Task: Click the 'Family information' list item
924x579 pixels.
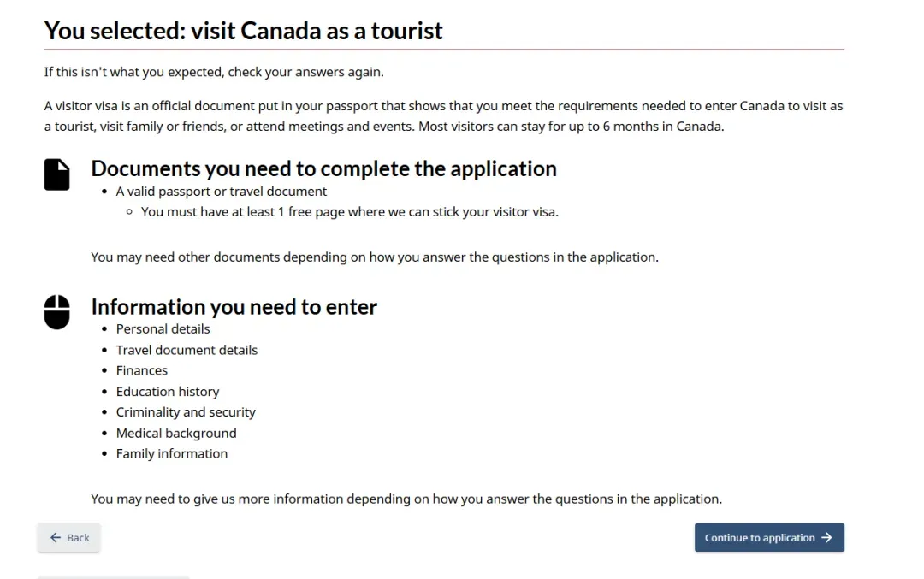Action: click(x=172, y=454)
